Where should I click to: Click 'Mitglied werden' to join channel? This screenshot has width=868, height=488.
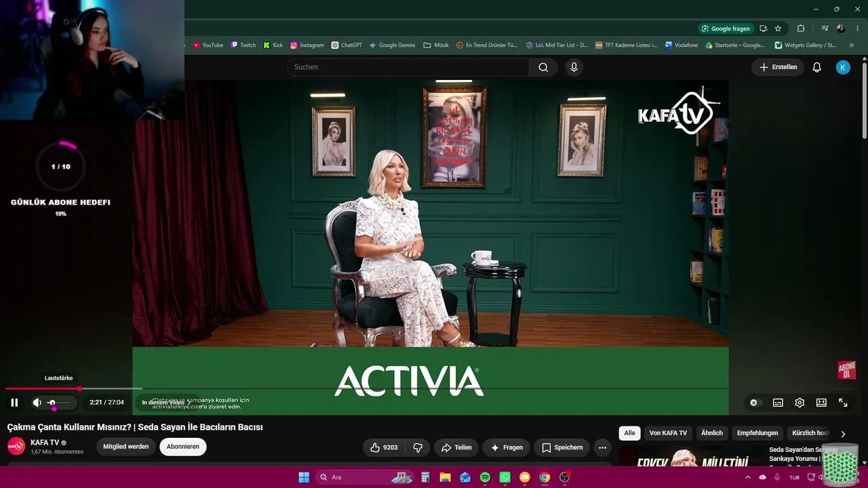click(x=125, y=447)
